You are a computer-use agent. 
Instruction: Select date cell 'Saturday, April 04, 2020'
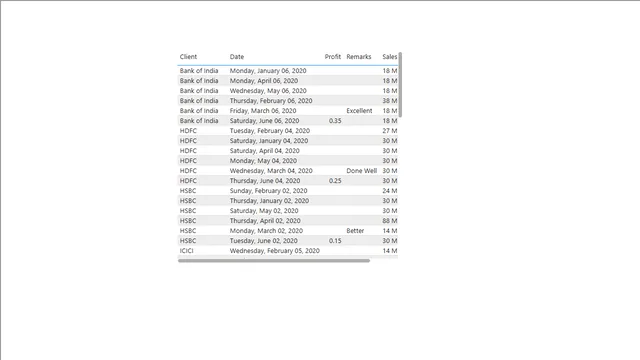[264, 151]
